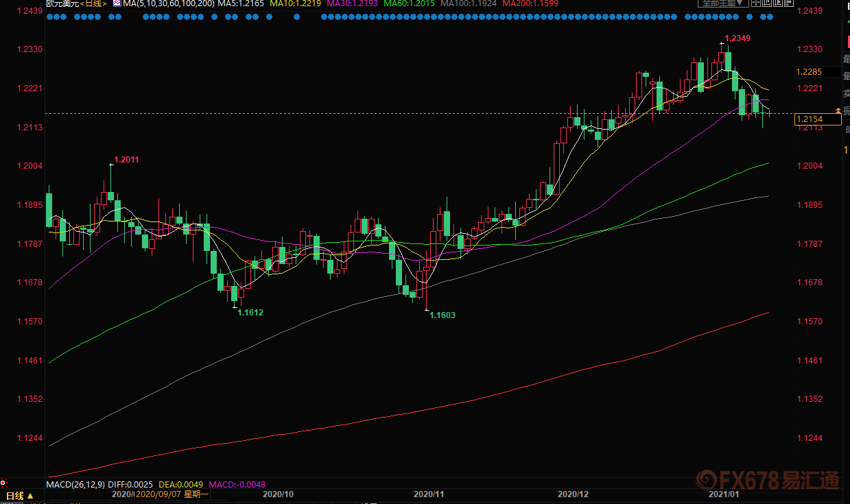The width and height of the screenshot is (850, 504).
Task: Click the 2020/11 label on time axis
Action: tap(429, 494)
